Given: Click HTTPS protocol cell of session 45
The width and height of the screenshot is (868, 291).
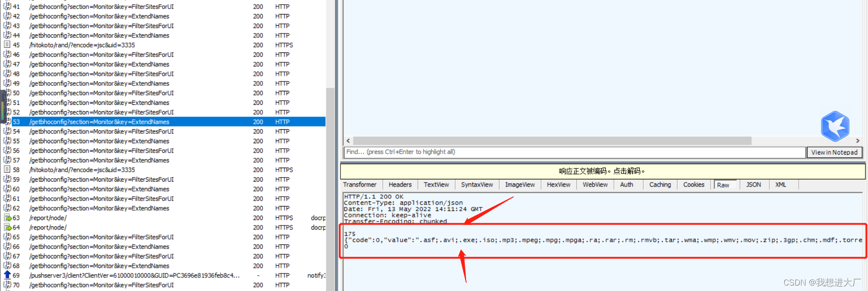Looking at the screenshot, I should (x=284, y=45).
